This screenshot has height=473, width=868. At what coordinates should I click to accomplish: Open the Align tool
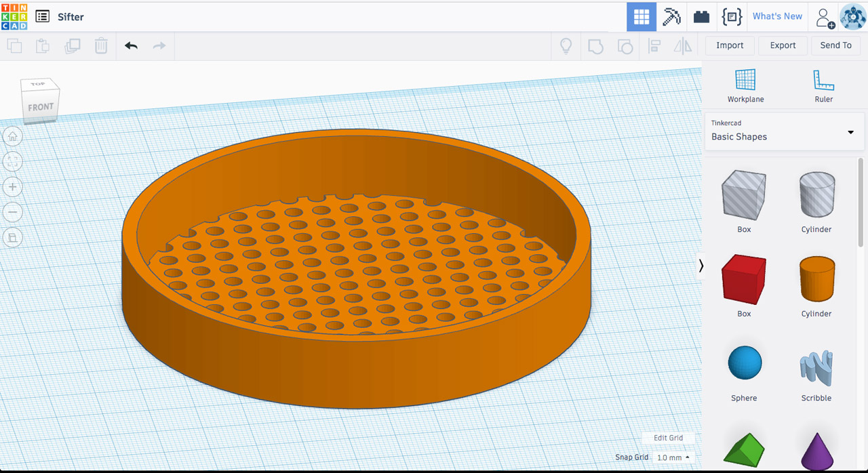[x=654, y=45]
